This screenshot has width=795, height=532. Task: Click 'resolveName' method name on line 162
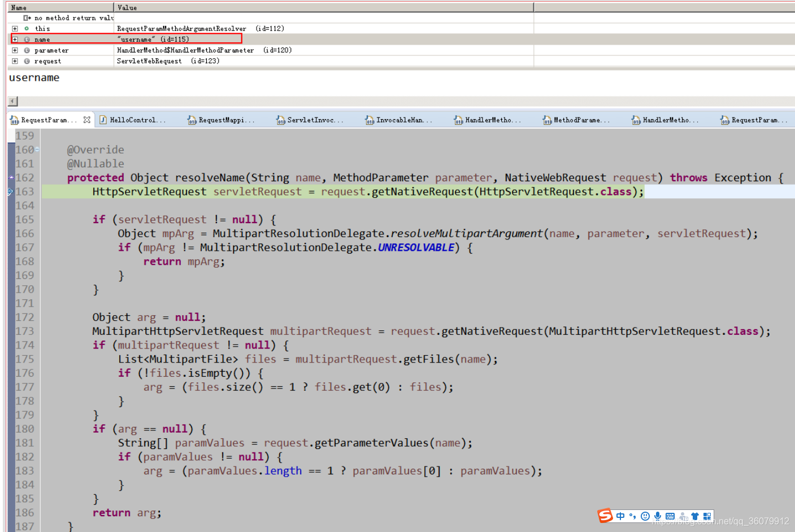(x=210, y=177)
